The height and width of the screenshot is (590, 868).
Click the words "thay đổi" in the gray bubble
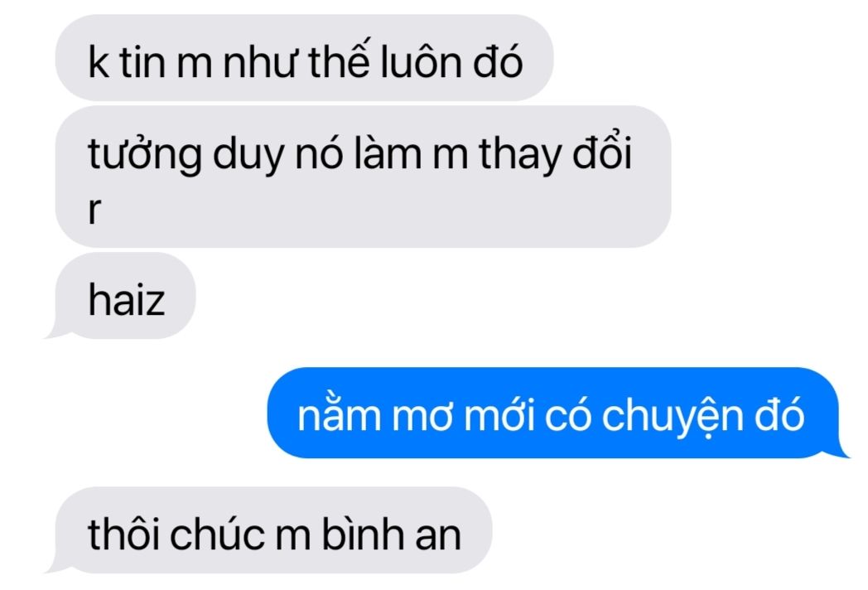point(555,152)
